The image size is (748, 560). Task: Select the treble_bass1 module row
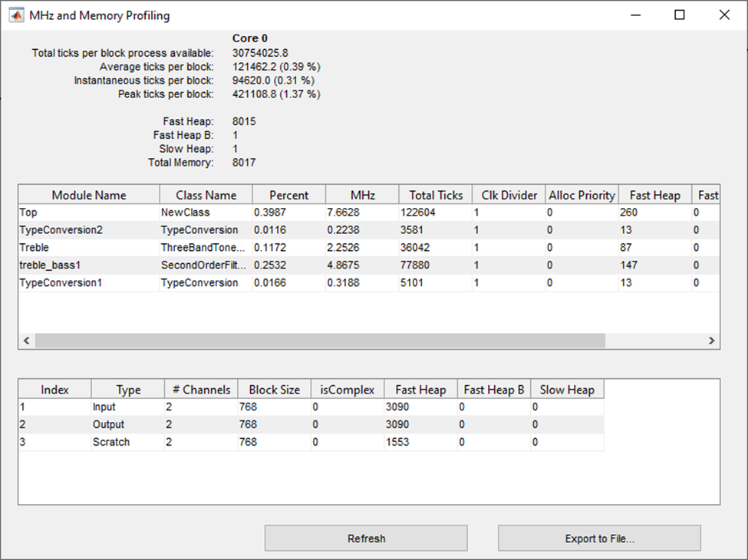click(89, 265)
